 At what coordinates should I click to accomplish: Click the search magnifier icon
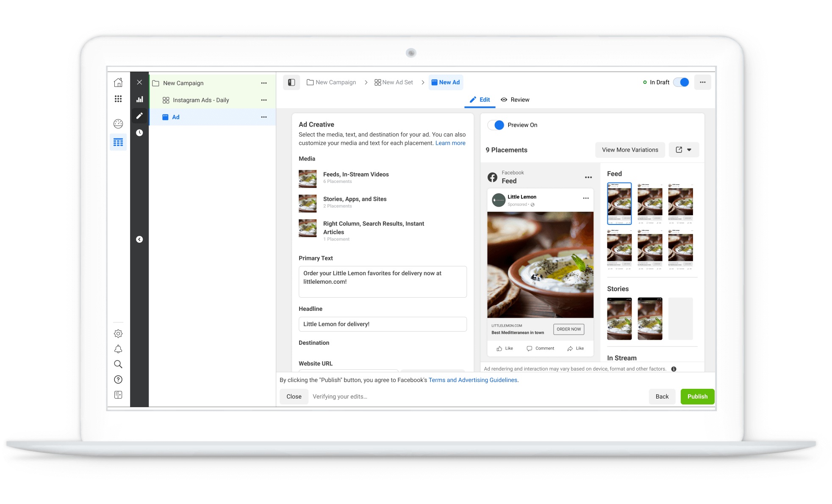(118, 364)
